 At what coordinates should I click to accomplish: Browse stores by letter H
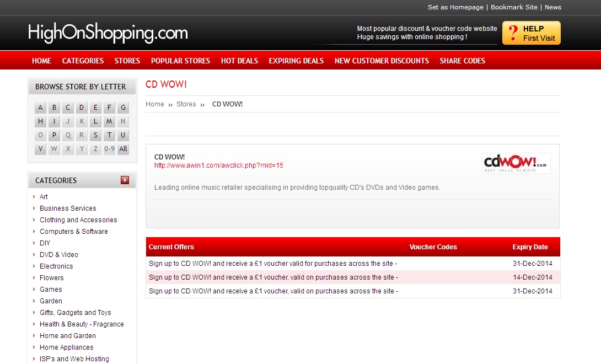tap(40, 121)
